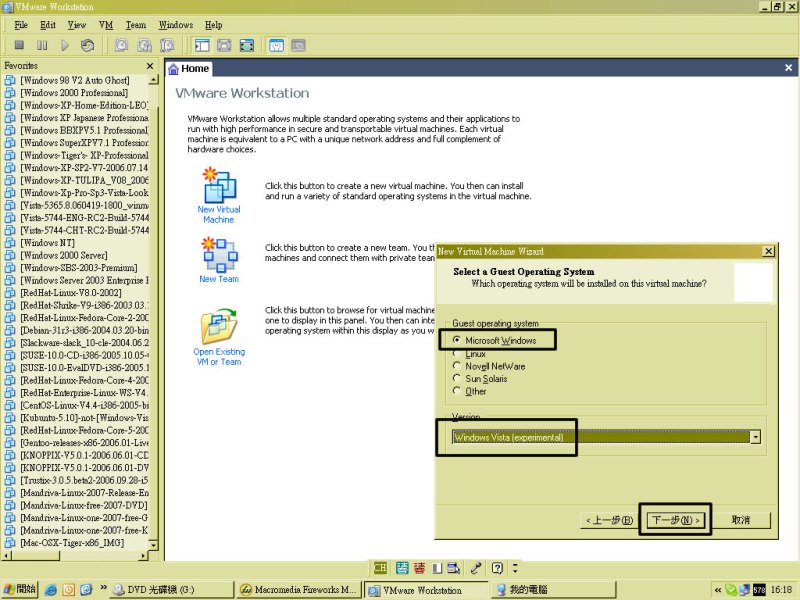Select [RedHat-Linux-V8.0-2002] favorite

(70, 293)
